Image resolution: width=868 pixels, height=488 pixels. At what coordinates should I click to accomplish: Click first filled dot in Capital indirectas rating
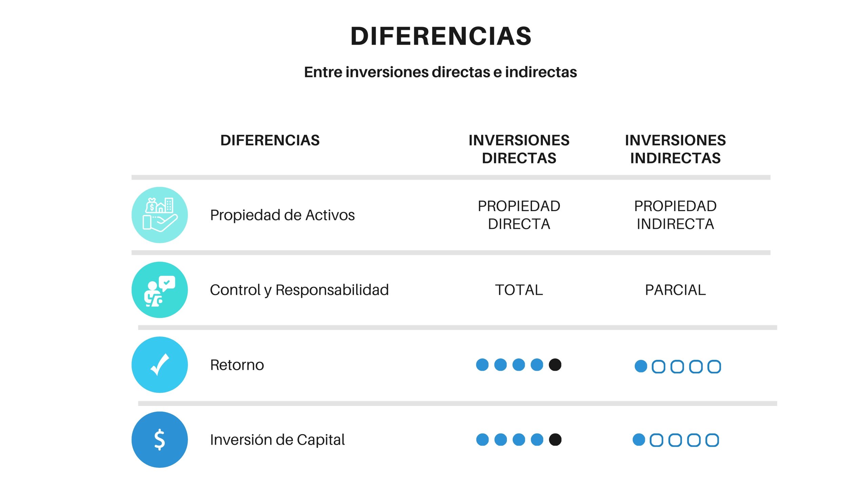[x=639, y=440]
